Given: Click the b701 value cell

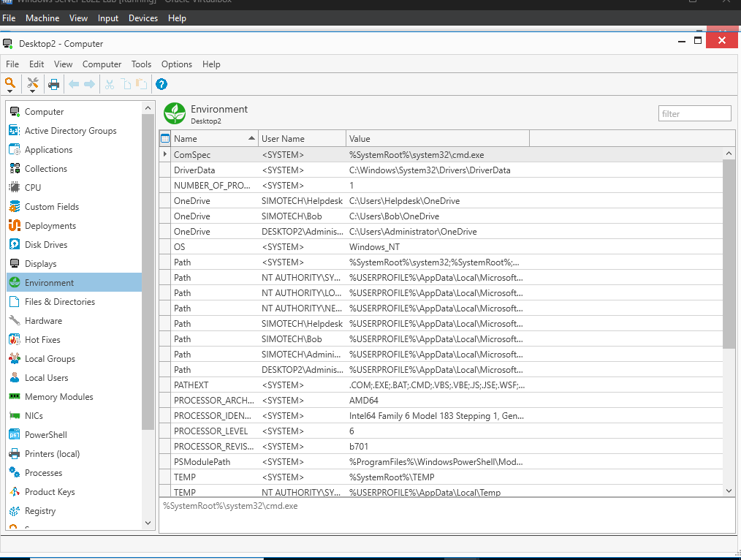Looking at the screenshot, I should [438, 447].
